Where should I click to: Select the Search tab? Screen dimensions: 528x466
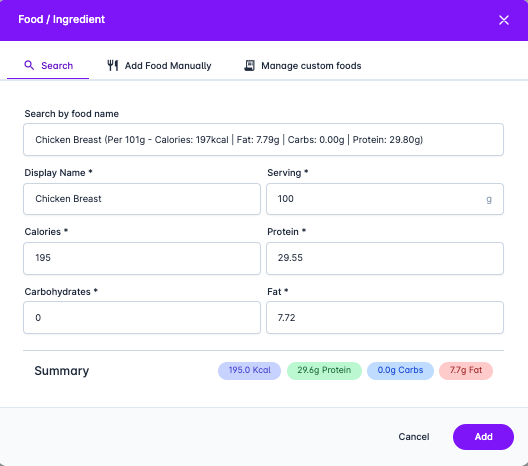(48, 65)
